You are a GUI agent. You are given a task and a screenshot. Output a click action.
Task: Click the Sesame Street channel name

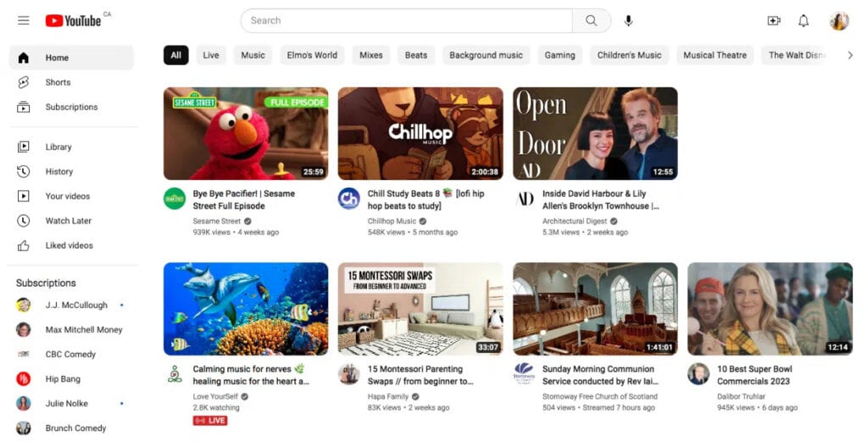tap(216, 221)
